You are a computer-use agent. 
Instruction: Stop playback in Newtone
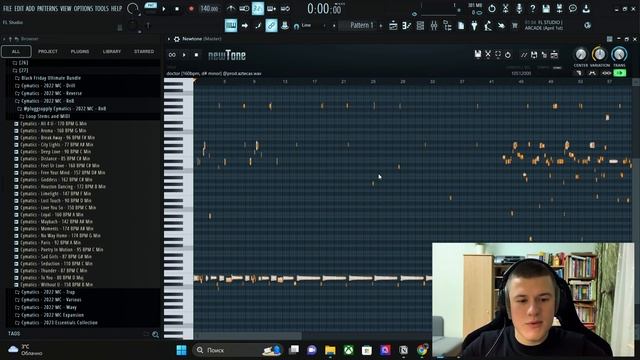tap(196, 55)
